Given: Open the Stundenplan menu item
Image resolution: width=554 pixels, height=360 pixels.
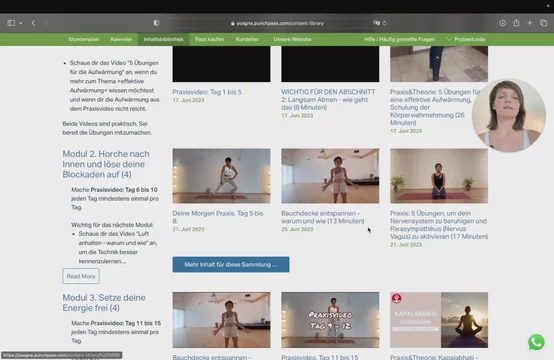Looking at the screenshot, I should click(83, 39).
